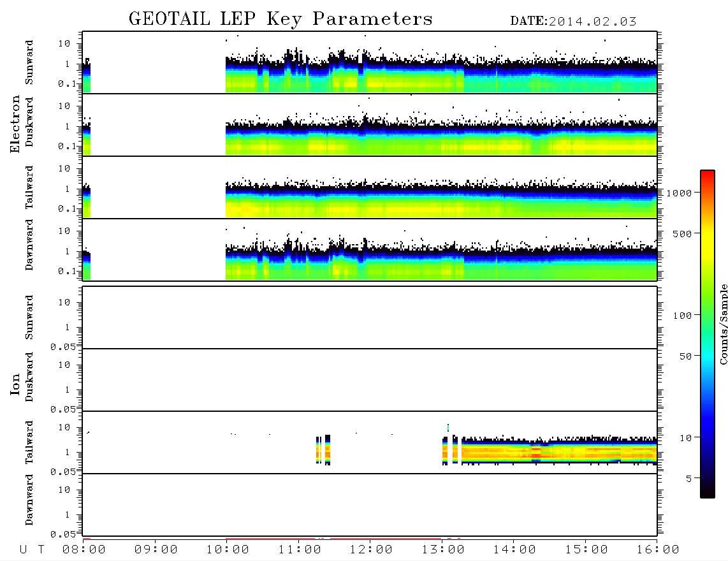728x561 pixels.
Task: Click the "Counts/Sample" colorbar label
Action: click(723, 324)
